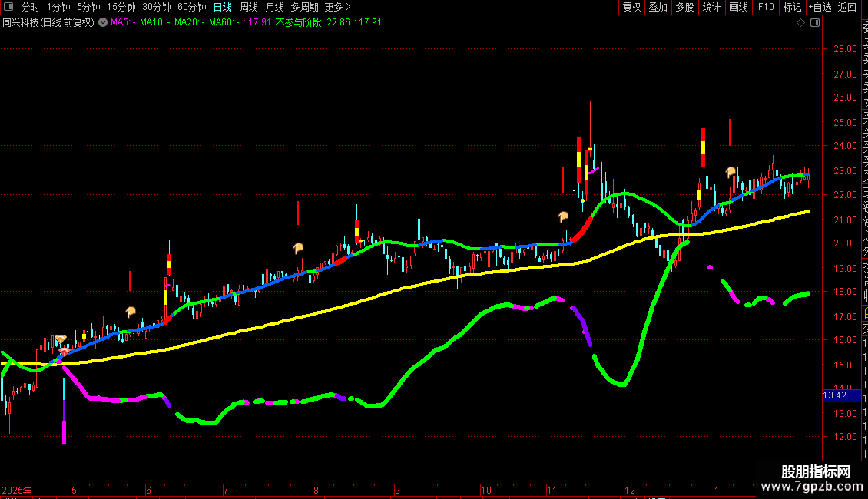The width and height of the screenshot is (868, 499).
Task: Click the diamond signal icon near May start
Action: click(61, 339)
